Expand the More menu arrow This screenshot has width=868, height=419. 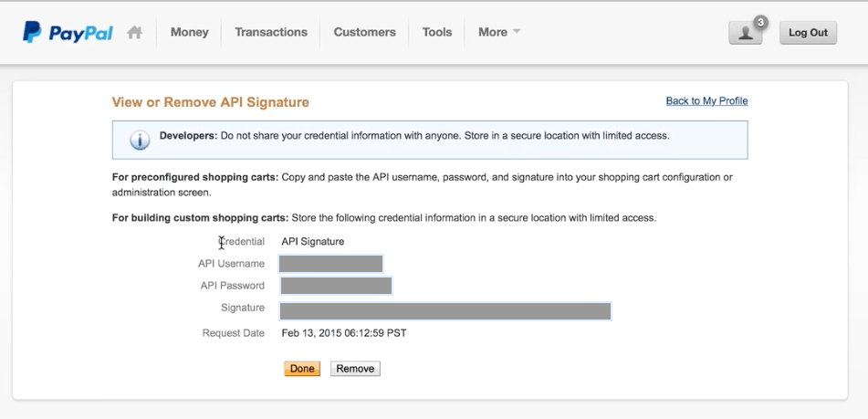pyautogui.click(x=517, y=32)
